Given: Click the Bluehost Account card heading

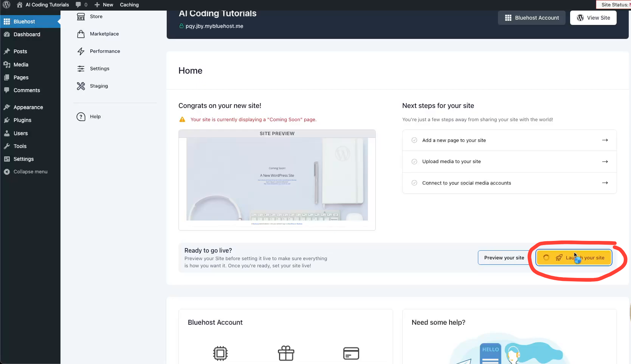Looking at the screenshot, I should pos(215,322).
